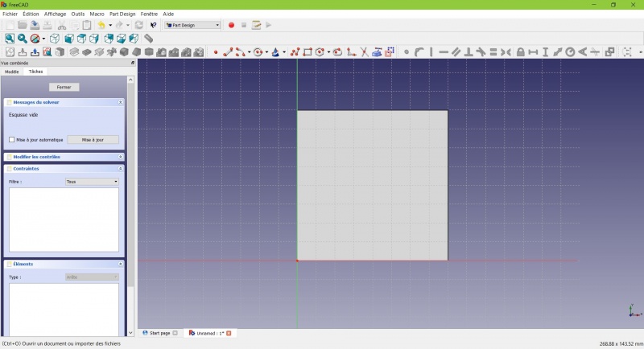Close the Unnamed : 1 document tab
This screenshot has height=349, width=644.
pos(229,333)
